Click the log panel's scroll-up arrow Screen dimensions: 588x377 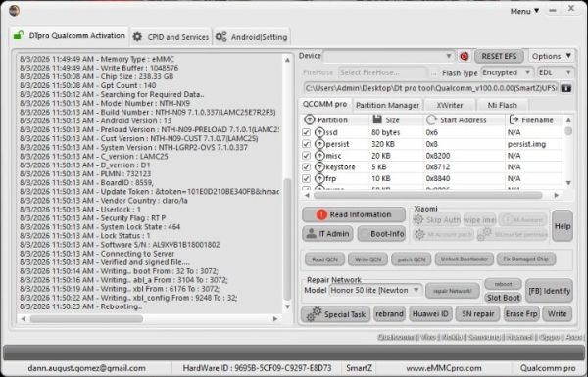click(x=287, y=60)
